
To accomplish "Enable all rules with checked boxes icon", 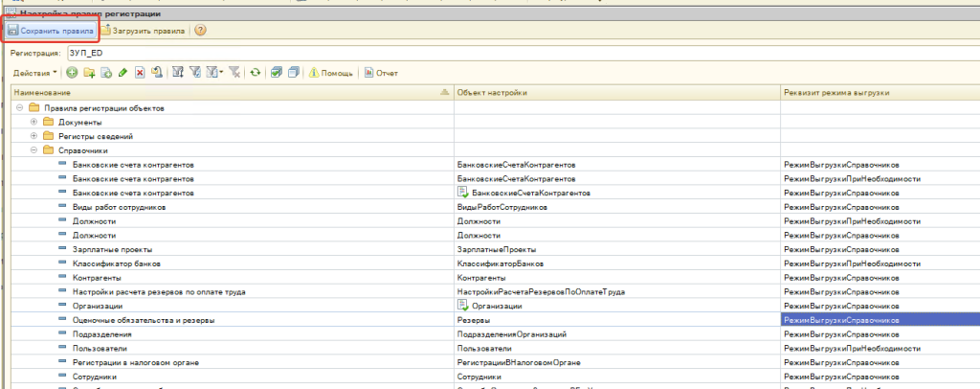I will coord(276,73).
